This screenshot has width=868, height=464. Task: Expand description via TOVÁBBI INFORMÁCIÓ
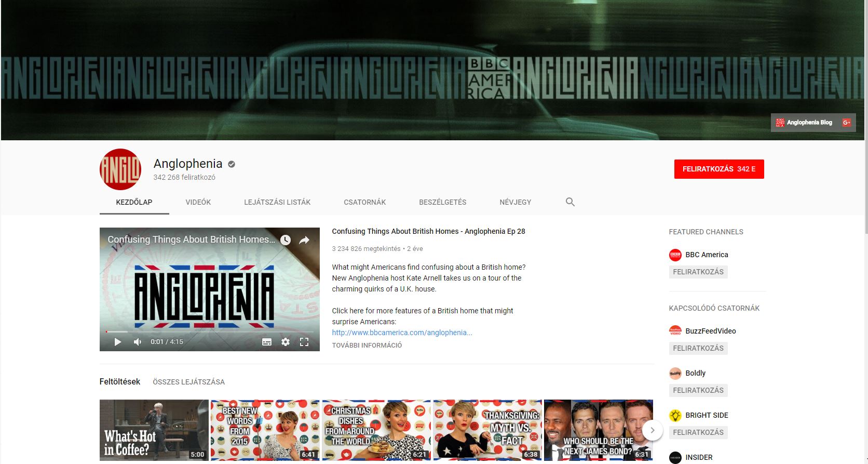point(367,345)
